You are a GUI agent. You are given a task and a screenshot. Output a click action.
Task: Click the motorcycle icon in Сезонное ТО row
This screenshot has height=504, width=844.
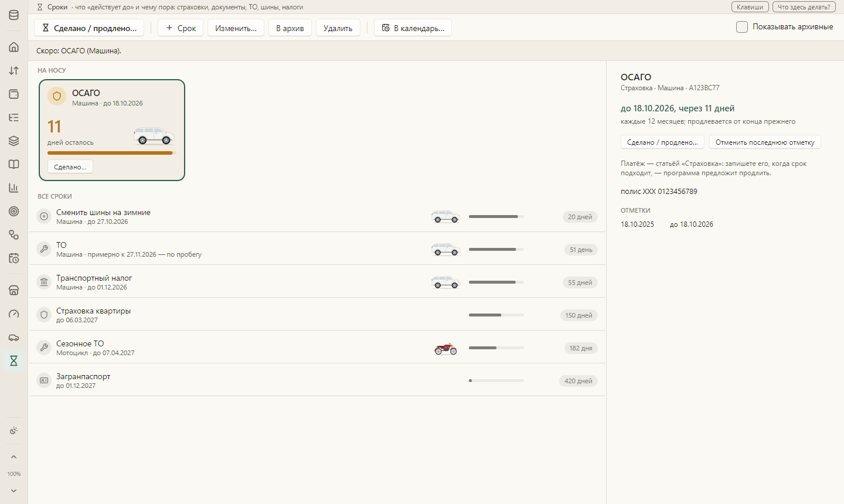445,349
